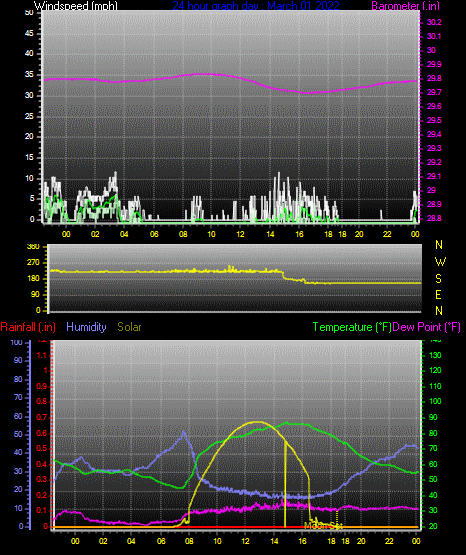This screenshot has width=466, height=555.
Task: Select hour "22" under the temperature chart
Action: (x=389, y=541)
